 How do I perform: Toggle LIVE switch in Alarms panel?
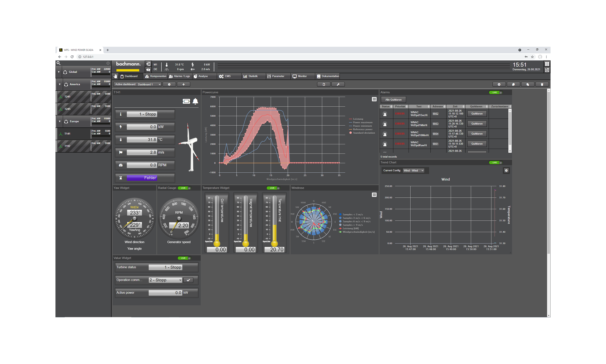click(496, 92)
